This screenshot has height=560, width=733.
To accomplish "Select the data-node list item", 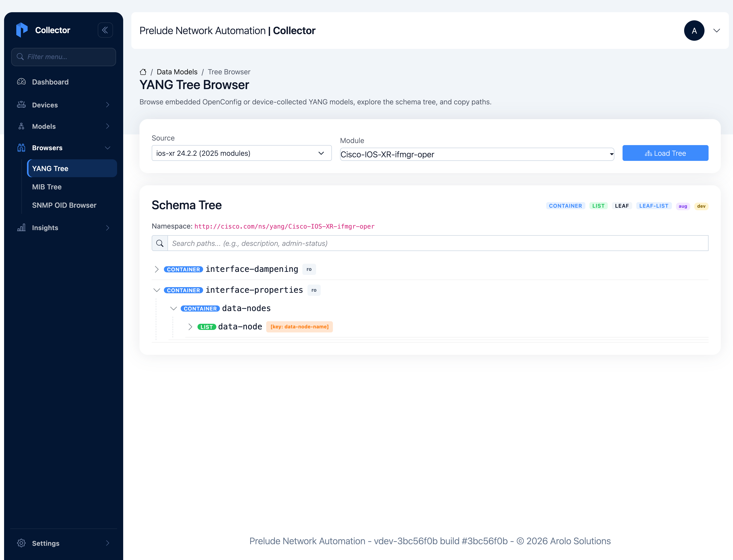I will pos(240,327).
